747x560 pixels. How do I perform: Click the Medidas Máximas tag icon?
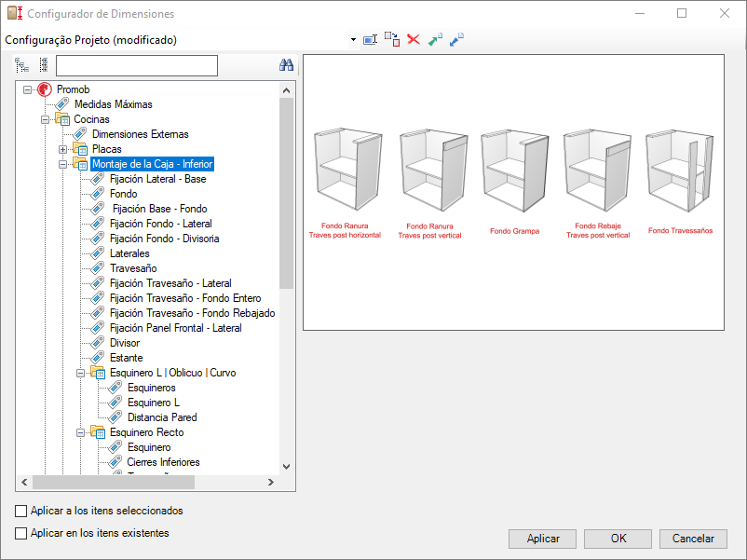click(62, 104)
